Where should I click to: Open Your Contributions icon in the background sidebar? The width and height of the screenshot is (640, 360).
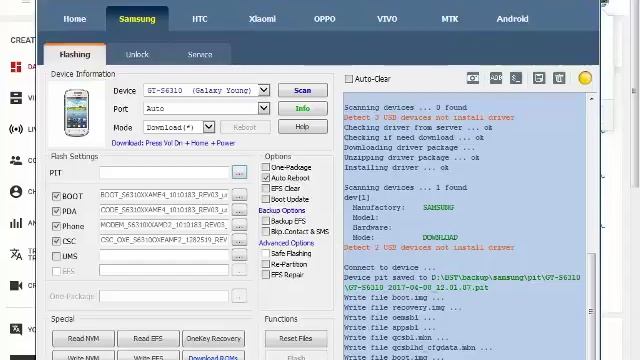coord(16,329)
